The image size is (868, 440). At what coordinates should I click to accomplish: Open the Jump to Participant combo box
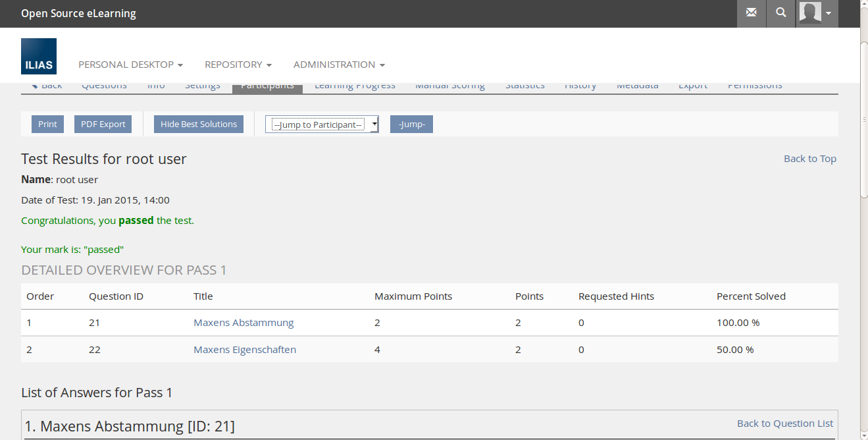(322, 124)
